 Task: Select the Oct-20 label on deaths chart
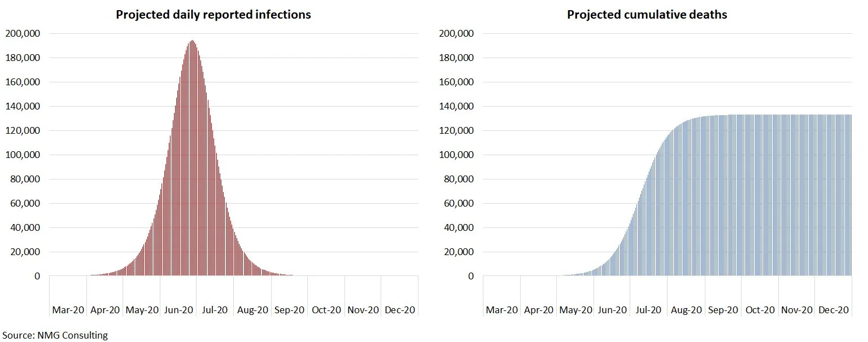pyautogui.click(x=760, y=310)
